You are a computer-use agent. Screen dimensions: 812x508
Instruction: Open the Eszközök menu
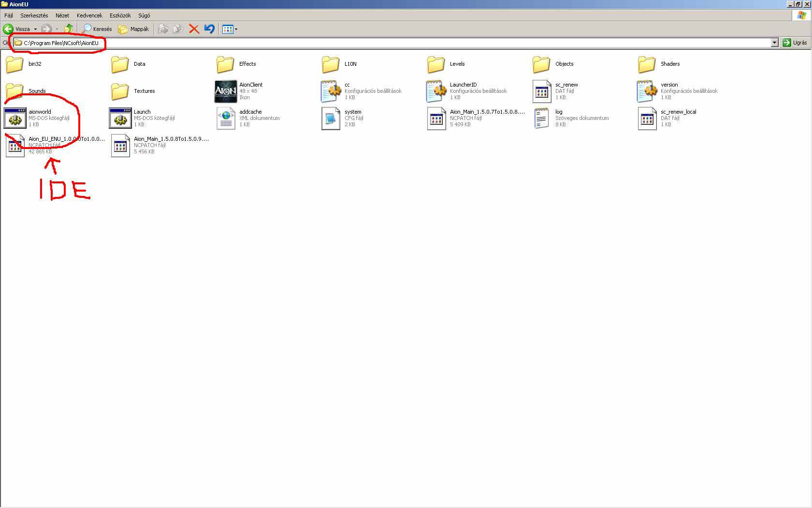coord(120,15)
